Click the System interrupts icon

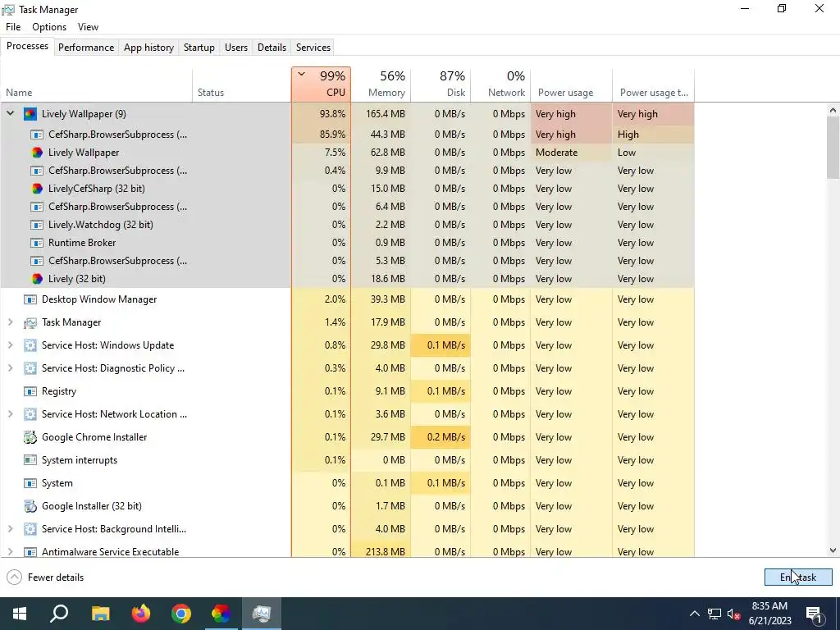click(30, 460)
